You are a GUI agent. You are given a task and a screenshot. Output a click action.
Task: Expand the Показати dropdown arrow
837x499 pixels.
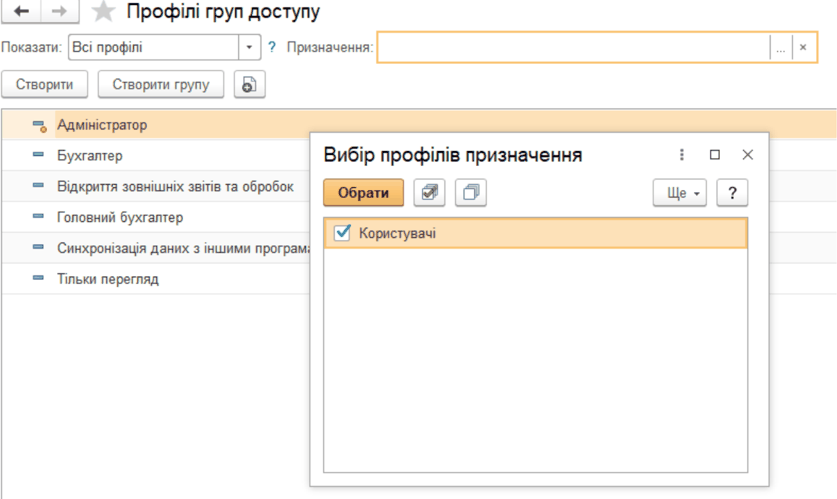pos(249,47)
